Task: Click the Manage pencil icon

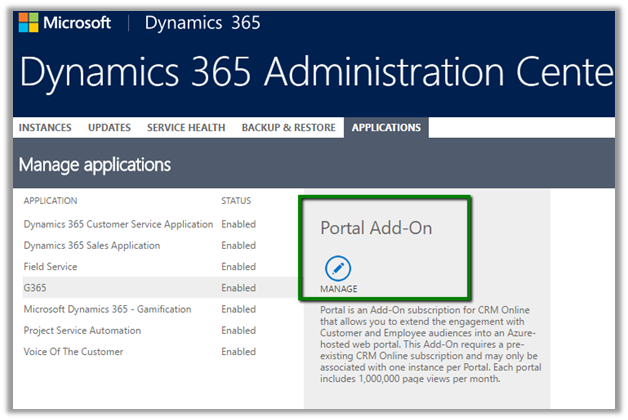Action: pyautogui.click(x=338, y=268)
